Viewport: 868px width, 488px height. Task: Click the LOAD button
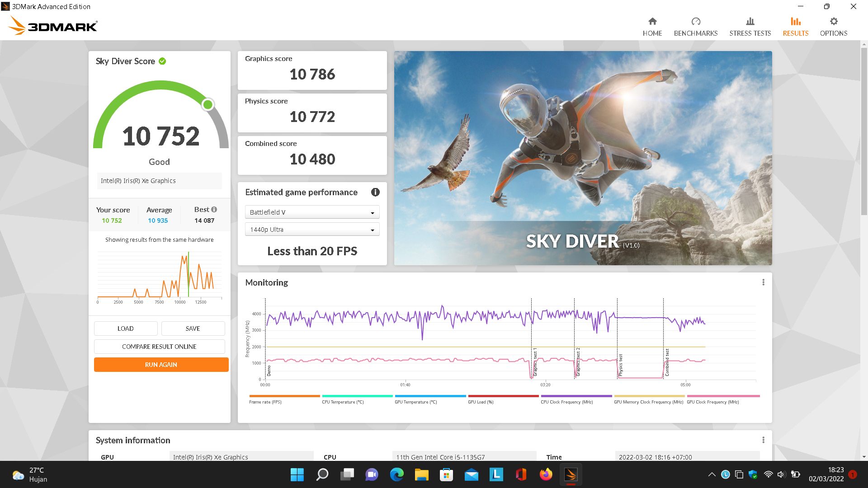(x=126, y=328)
